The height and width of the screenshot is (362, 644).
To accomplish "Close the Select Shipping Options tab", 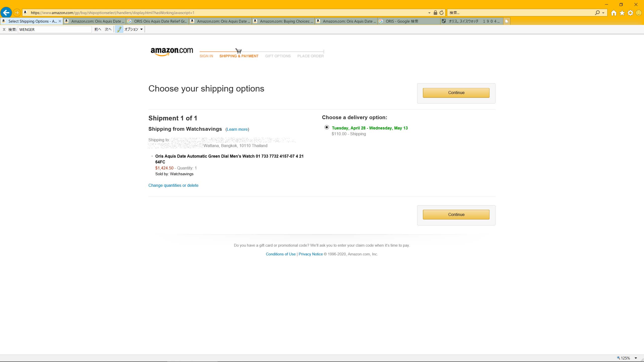I will [x=60, y=21].
